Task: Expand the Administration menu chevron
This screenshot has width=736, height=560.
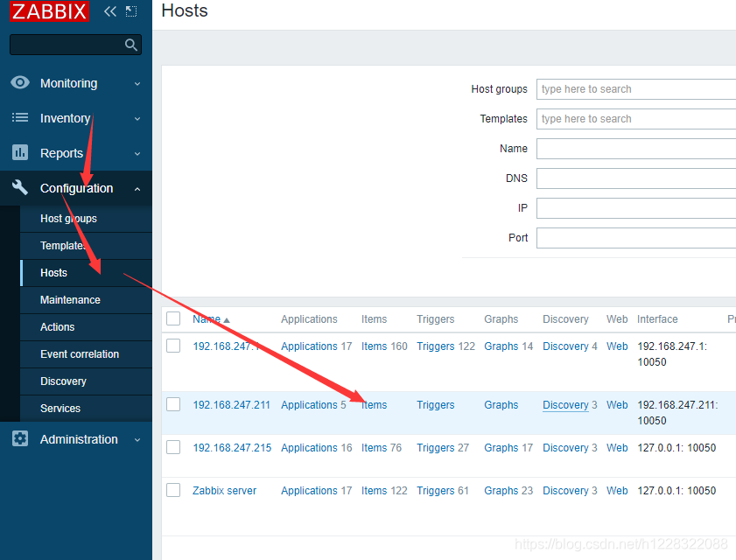Action: 137,440
